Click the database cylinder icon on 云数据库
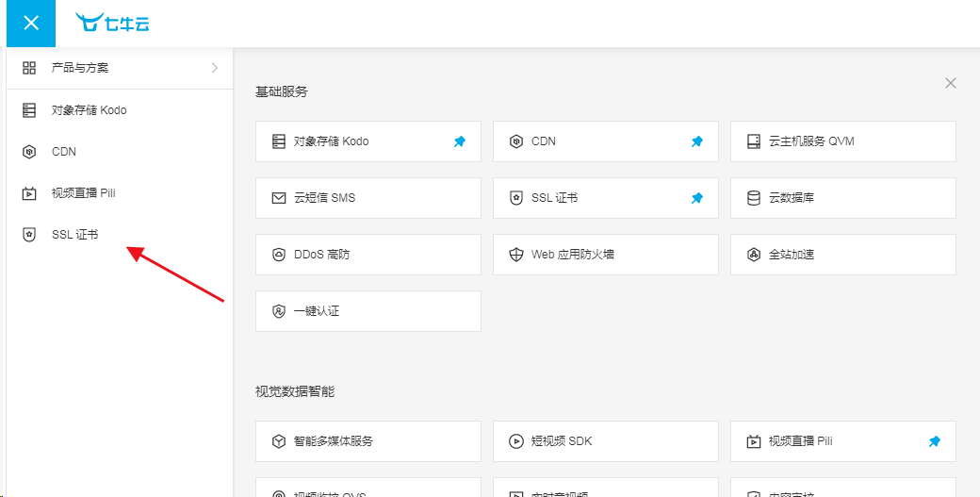Image resolution: width=980 pixels, height=497 pixels. [x=754, y=198]
